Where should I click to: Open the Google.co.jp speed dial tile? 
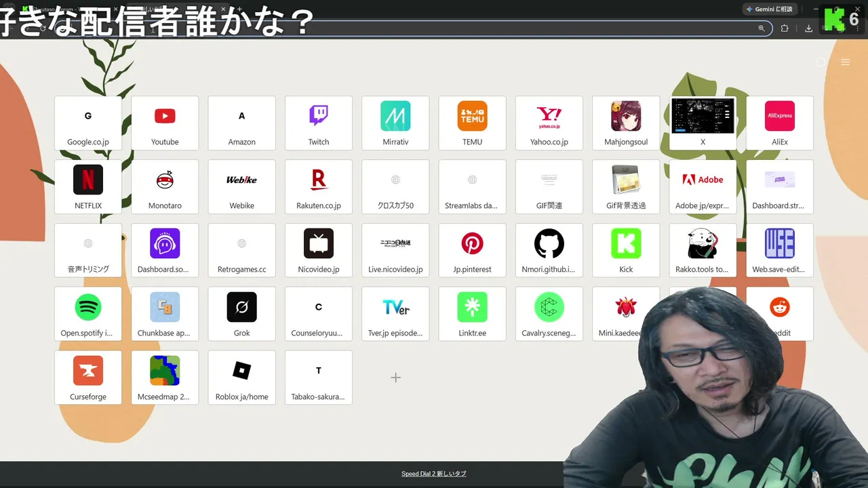[x=88, y=123]
